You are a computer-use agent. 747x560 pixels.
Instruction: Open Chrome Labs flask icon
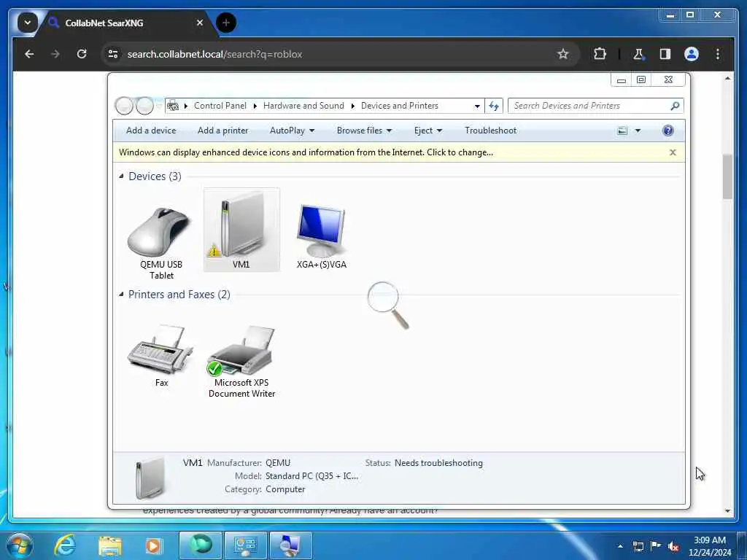[638, 54]
